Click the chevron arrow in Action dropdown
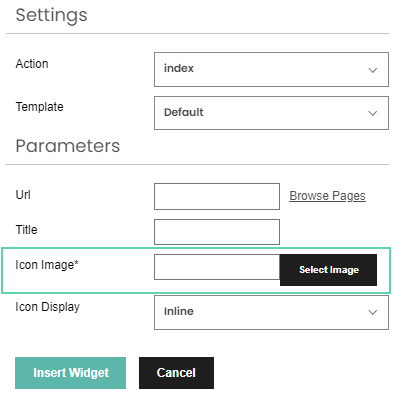This screenshot has width=417, height=411. tap(372, 70)
